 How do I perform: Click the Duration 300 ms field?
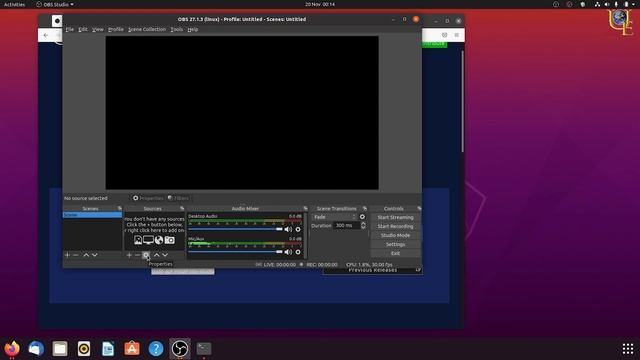coord(347,225)
